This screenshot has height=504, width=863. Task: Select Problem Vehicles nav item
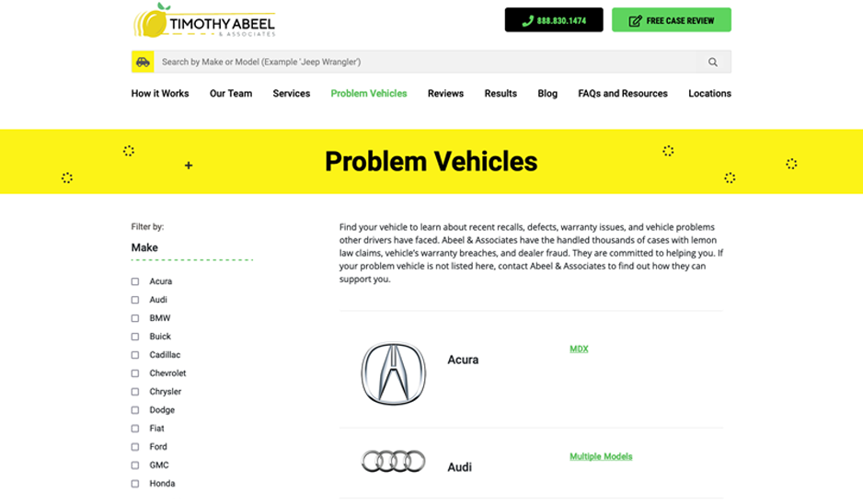click(369, 94)
